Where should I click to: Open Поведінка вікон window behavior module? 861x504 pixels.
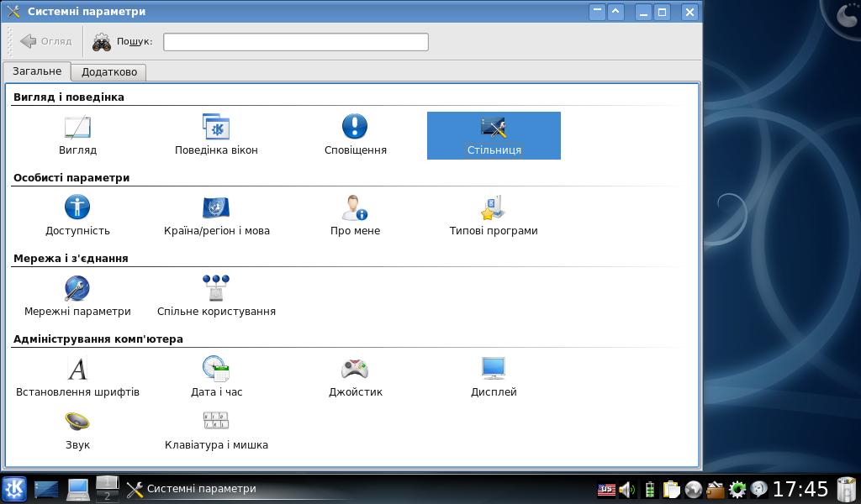point(216,135)
